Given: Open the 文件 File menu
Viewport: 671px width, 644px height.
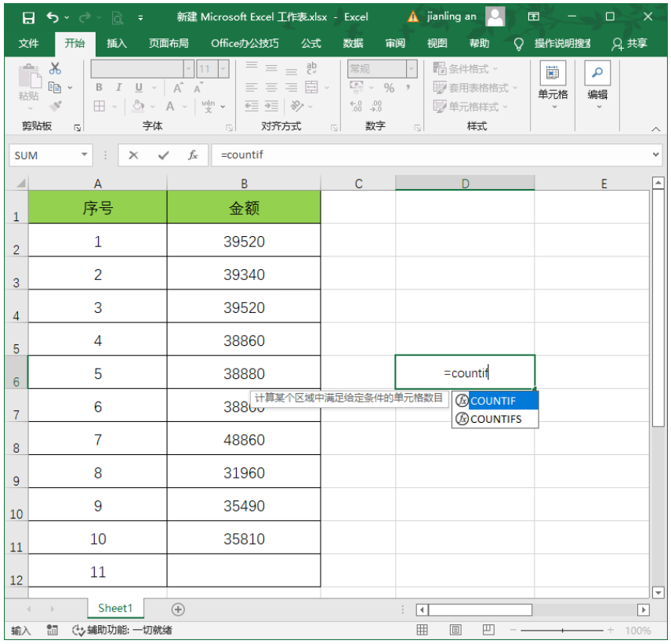Looking at the screenshot, I should point(29,43).
